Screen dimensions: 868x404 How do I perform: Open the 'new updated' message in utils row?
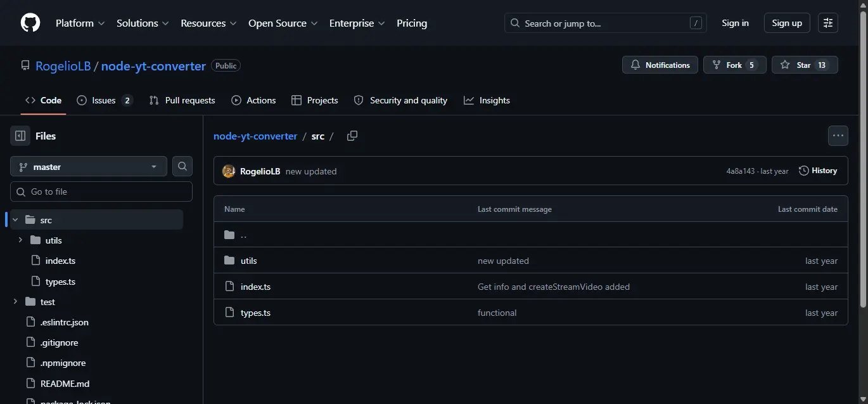tap(503, 261)
